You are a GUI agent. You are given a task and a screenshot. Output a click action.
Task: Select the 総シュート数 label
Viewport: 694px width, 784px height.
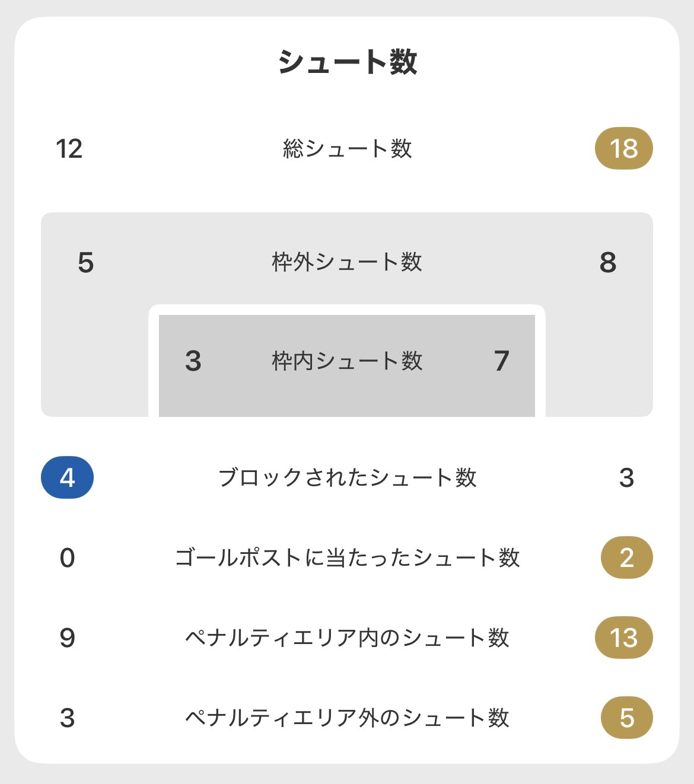[348, 148]
